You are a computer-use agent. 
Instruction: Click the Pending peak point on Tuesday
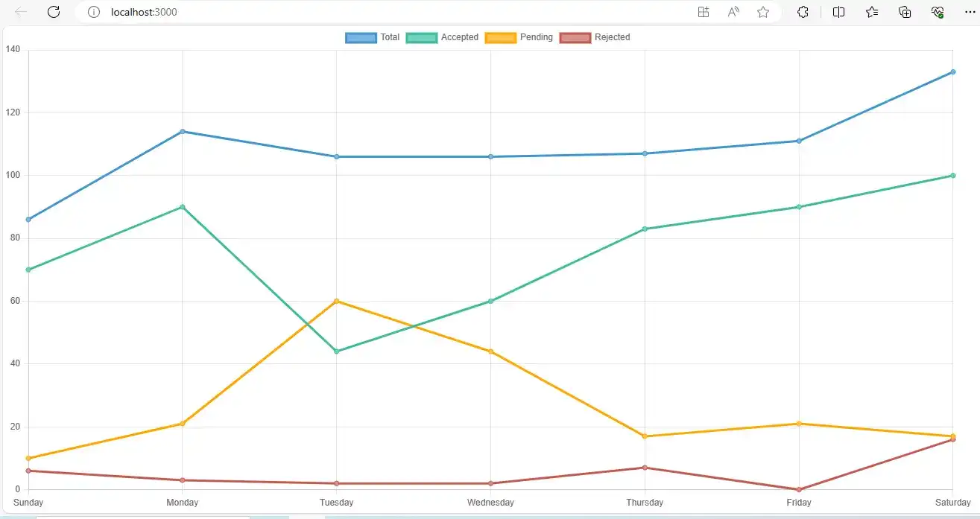coord(337,301)
